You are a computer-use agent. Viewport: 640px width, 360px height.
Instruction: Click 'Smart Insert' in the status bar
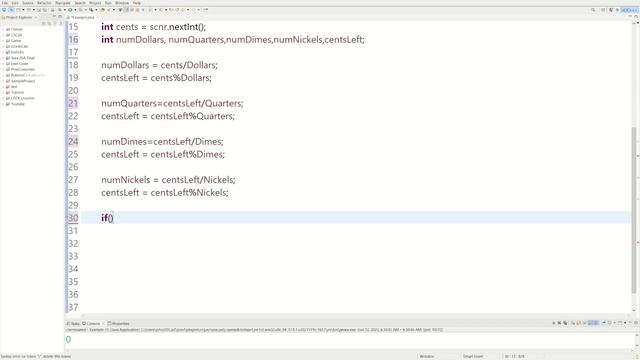click(x=473, y=356)
